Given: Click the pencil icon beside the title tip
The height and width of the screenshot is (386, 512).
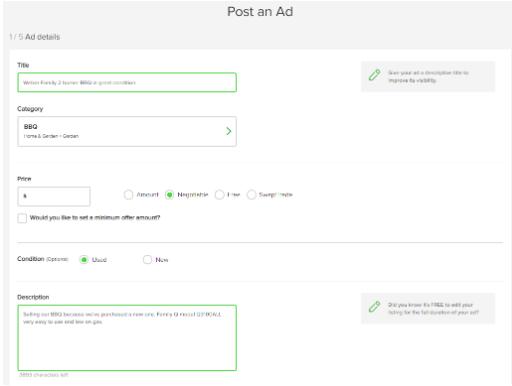Looking at the screenshot, I should [374, 75].
